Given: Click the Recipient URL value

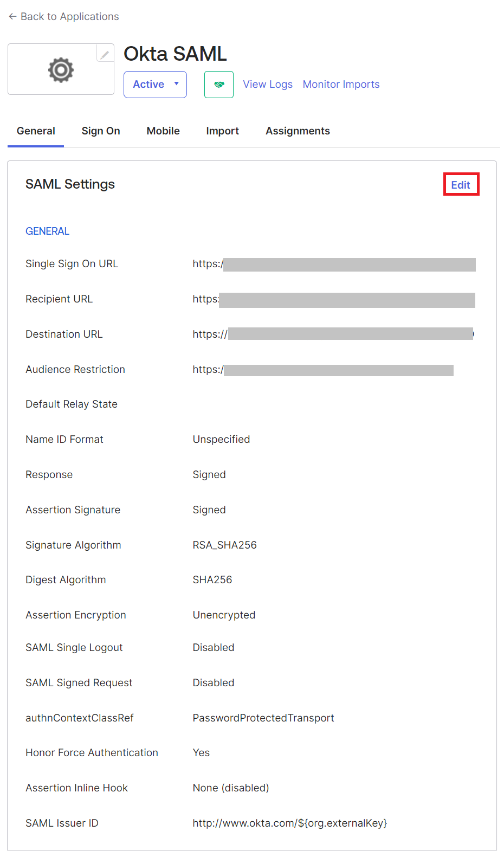Looking at the screenshot, I should [x=333, y=300].
